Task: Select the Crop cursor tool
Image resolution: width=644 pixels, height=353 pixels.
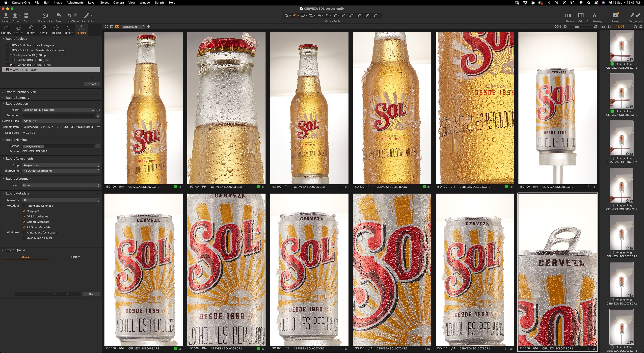Action: (x=311, y=15)
